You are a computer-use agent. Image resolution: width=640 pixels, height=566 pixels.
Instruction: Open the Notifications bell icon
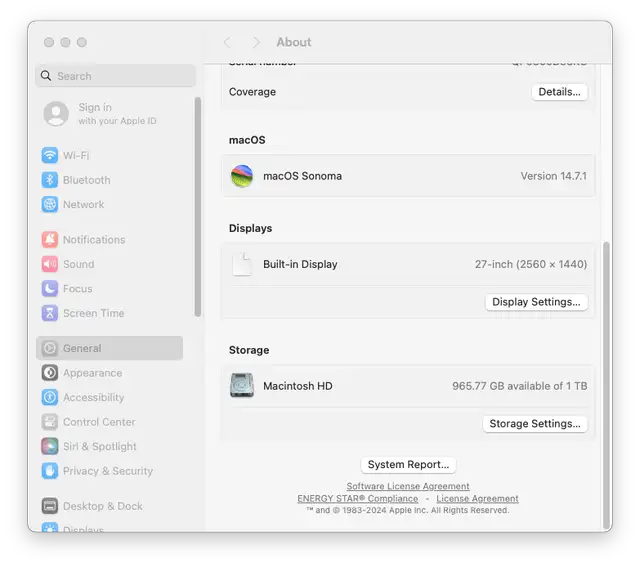pyautogui.click(x=50, y=240)
